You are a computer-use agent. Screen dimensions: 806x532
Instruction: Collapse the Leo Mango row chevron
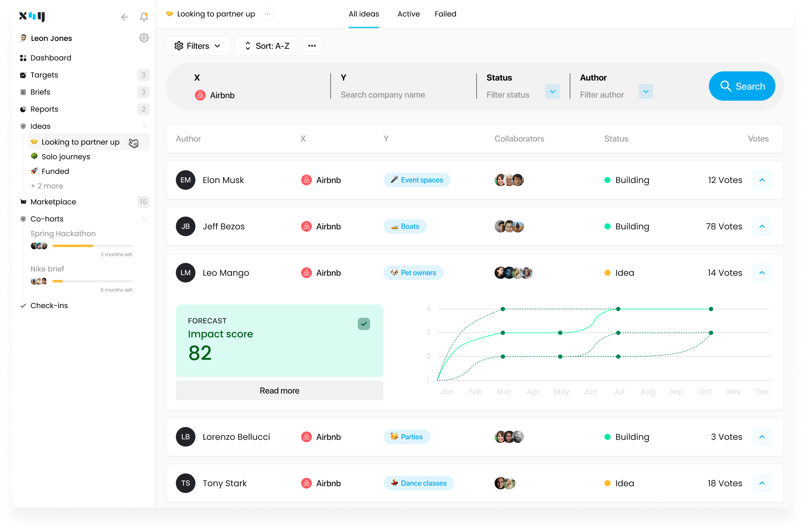pos(762,273)
